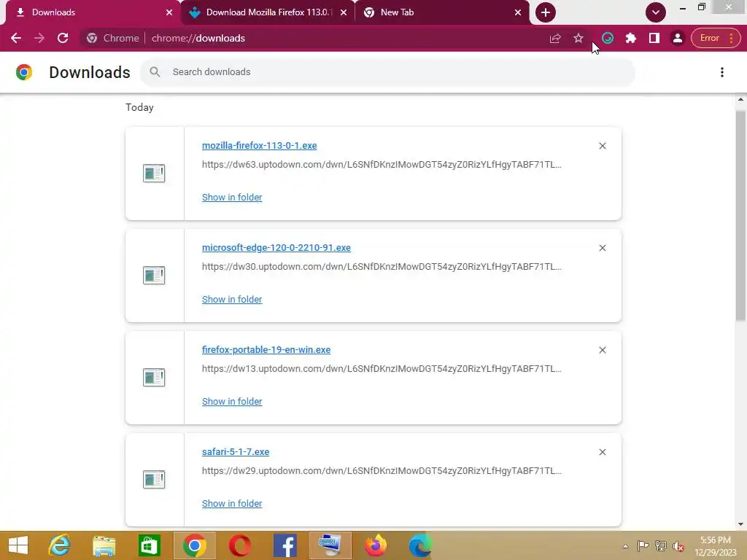Open Opera browser from taskbar
The height and width of the screenshot is (560, 747).
239,545
